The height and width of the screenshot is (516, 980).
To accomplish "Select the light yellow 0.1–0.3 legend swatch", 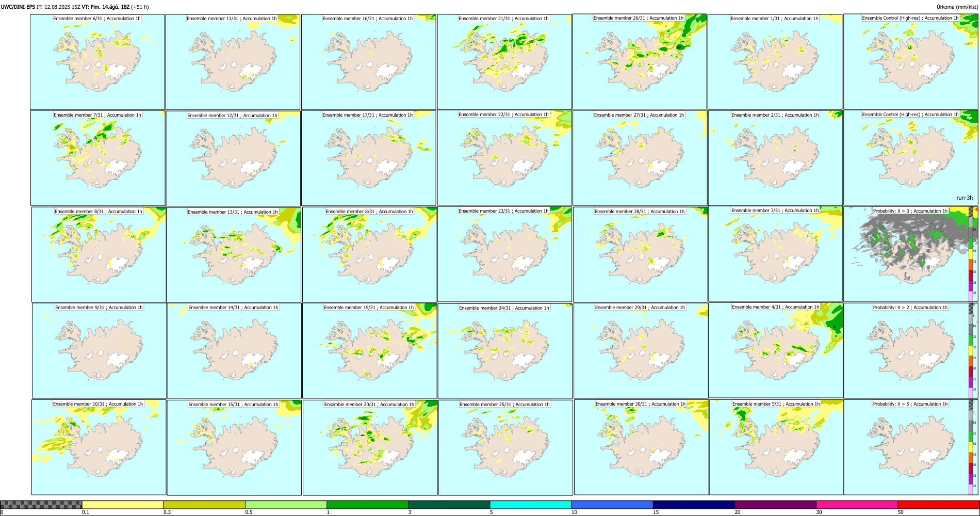I will (x=123, y=505).
